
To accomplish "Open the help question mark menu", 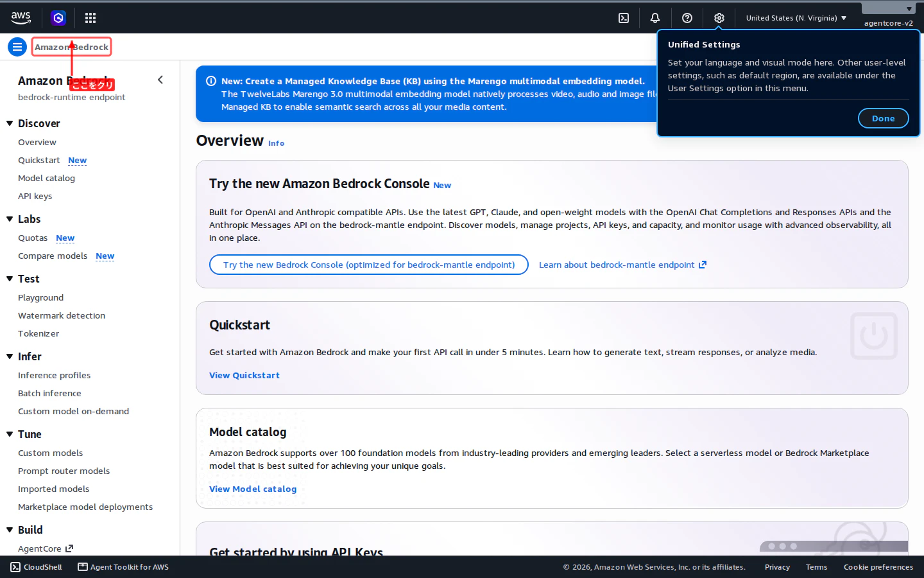I will point(687,18).
